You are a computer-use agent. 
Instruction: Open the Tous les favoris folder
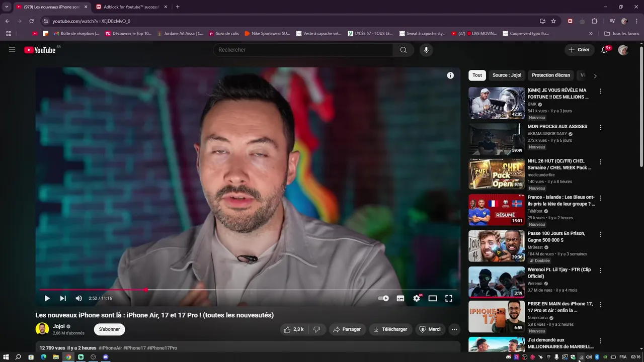point(621,34)
